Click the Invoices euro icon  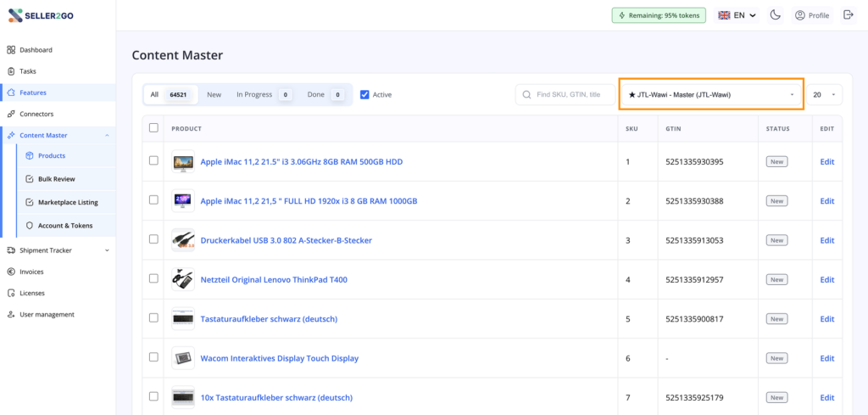[11, 272]
